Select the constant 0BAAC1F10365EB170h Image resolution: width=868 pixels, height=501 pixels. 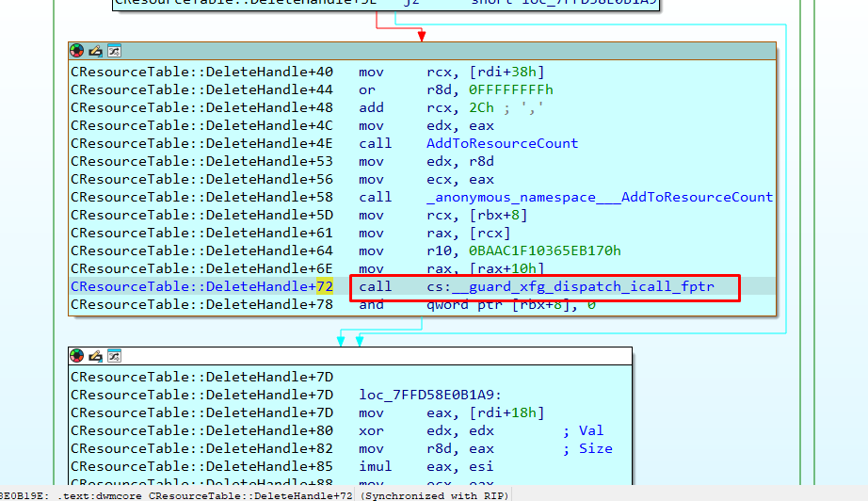coord(545,250)
